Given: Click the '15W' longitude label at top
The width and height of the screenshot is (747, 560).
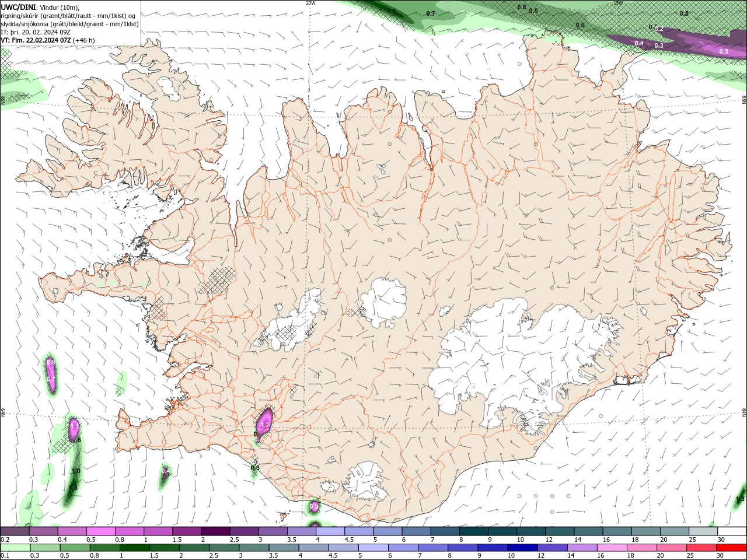Looking at the screenshot, I should pos(619,3).
